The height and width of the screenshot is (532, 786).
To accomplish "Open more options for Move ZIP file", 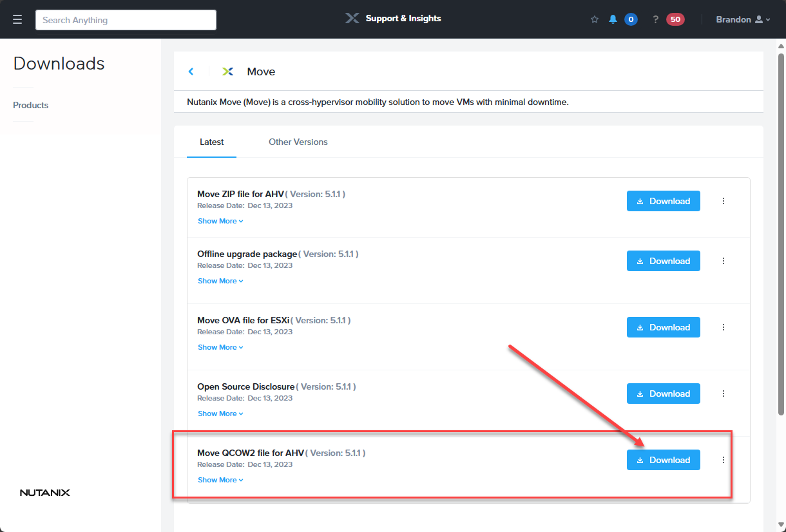I will click(723, 201).
